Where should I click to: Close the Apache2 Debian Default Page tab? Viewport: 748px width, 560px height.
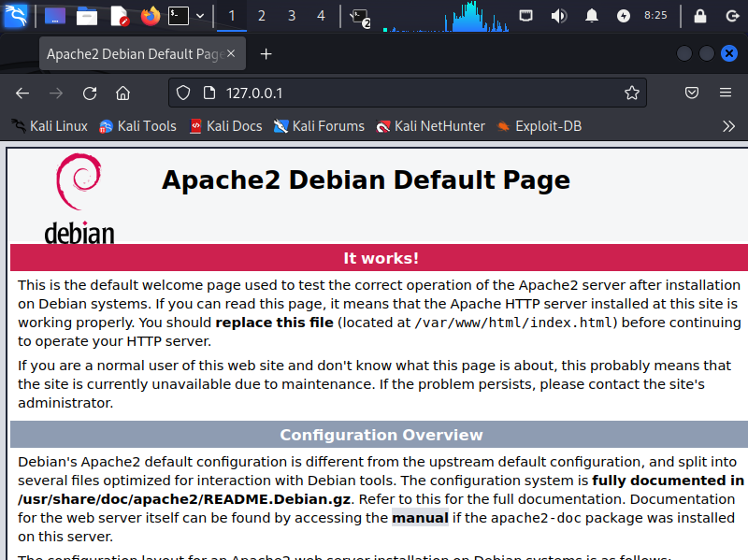tap(231, 53)
